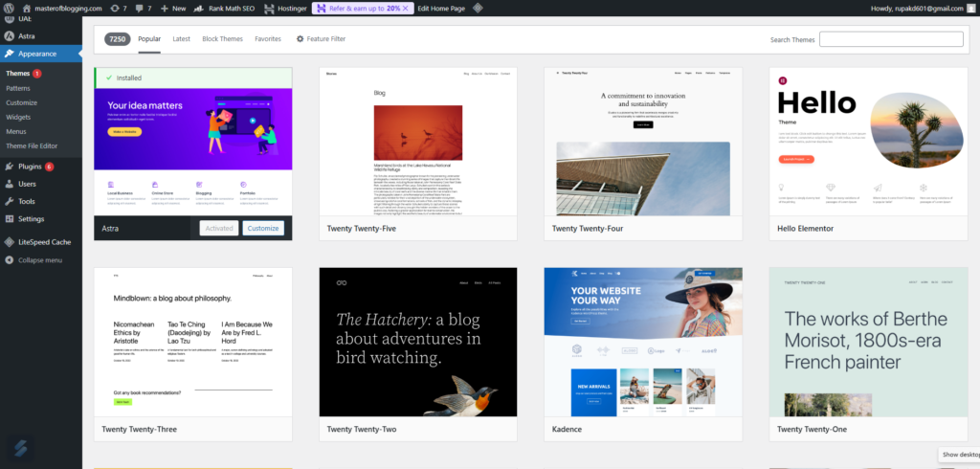Open LiteSpeed Cache in the sidebar
This screenshot has height=469, width=980.
point(40,242)
